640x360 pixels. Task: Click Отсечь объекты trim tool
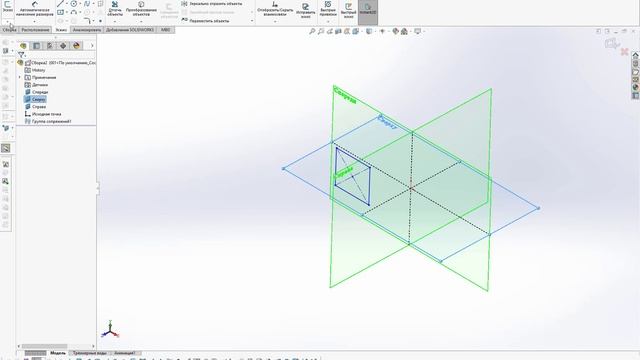pyautogui.click(x=115, y=8)
